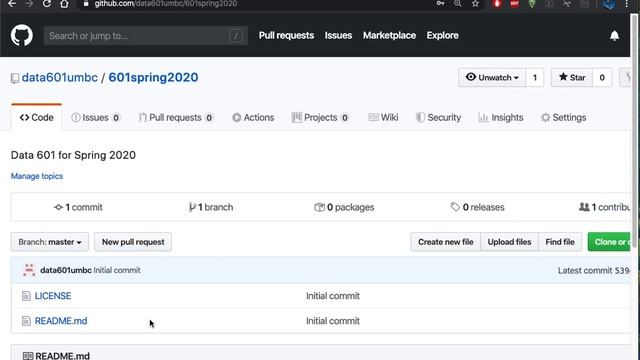Click the Initial commit message in the LICENSE row

(333, 296)
